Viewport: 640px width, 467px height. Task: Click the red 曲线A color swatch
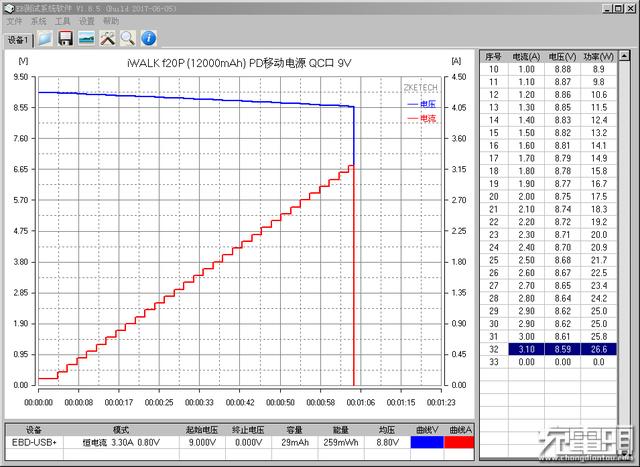coord(459,442)
